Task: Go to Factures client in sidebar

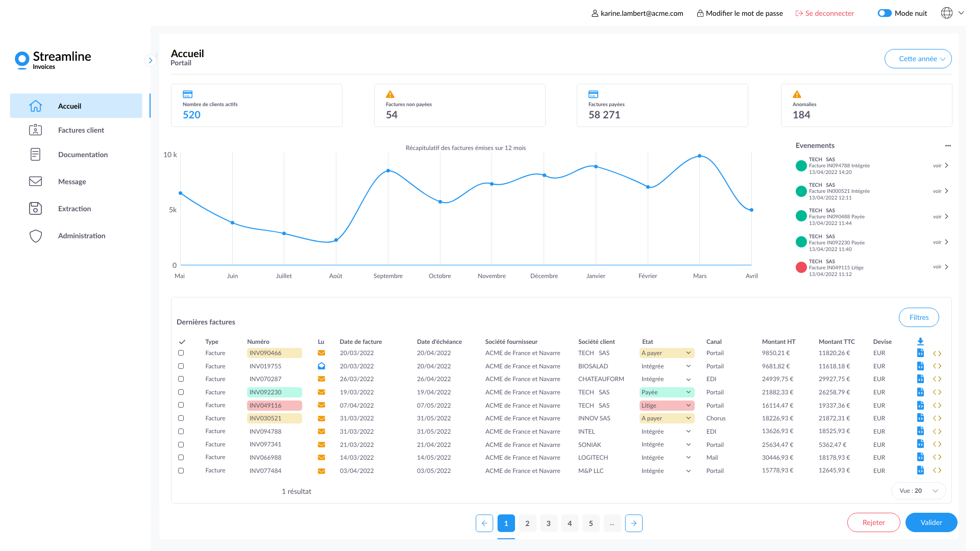Action: tap(81, 130)
